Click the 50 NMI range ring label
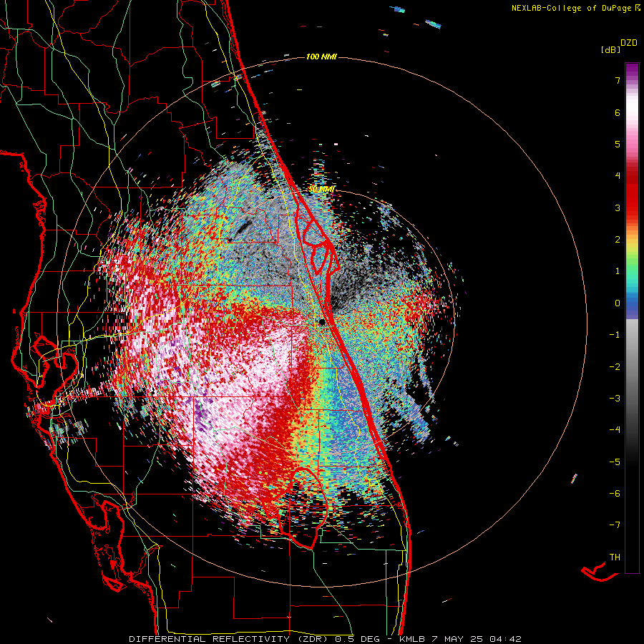The height and width of the screenshot is (644, 644). 321,190
